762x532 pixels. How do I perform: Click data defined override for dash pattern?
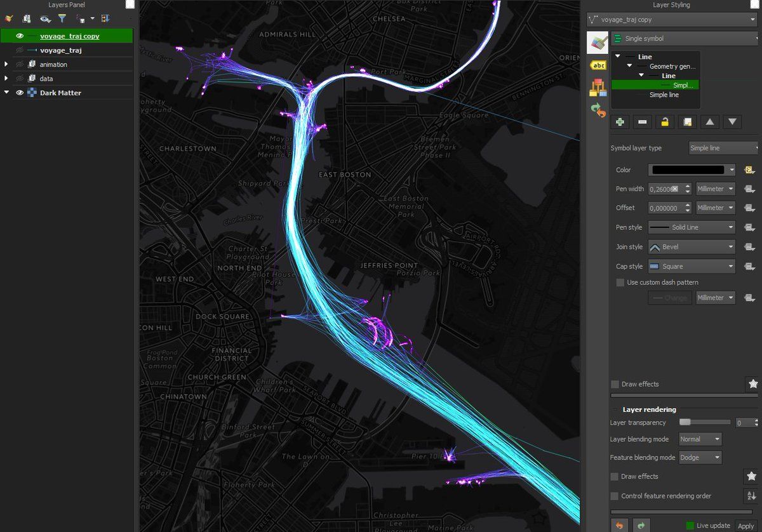[x=750, y=298]
